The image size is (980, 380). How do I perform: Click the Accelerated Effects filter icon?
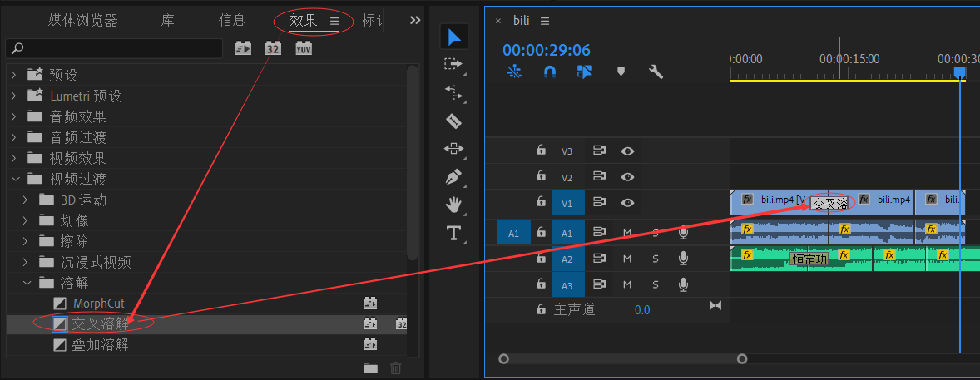(x=243, y=48)
